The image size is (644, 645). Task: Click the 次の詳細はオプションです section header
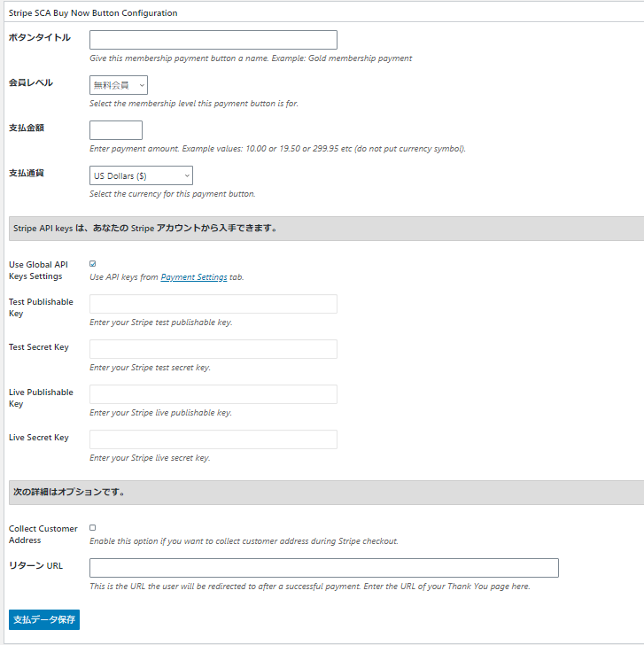[327, 493]
